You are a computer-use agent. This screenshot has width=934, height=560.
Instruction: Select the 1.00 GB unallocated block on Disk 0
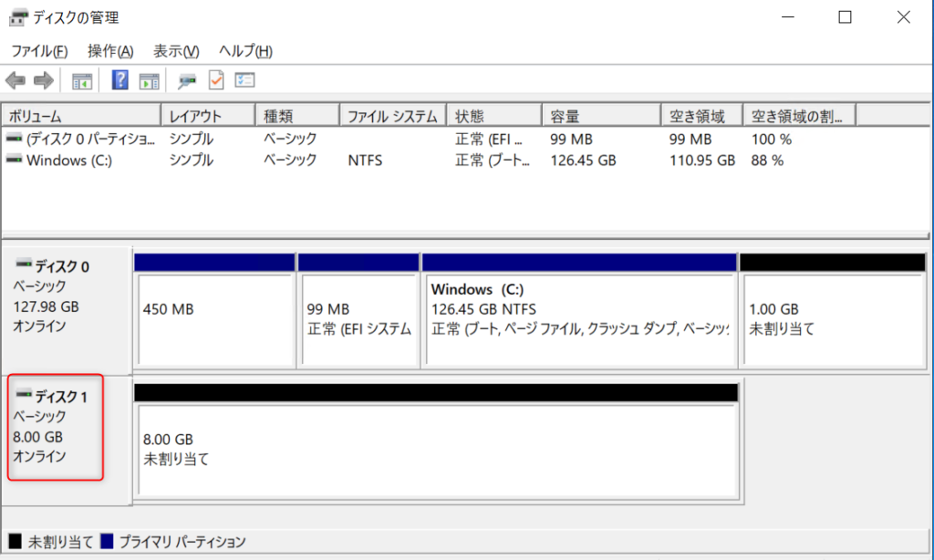(833, 311)
